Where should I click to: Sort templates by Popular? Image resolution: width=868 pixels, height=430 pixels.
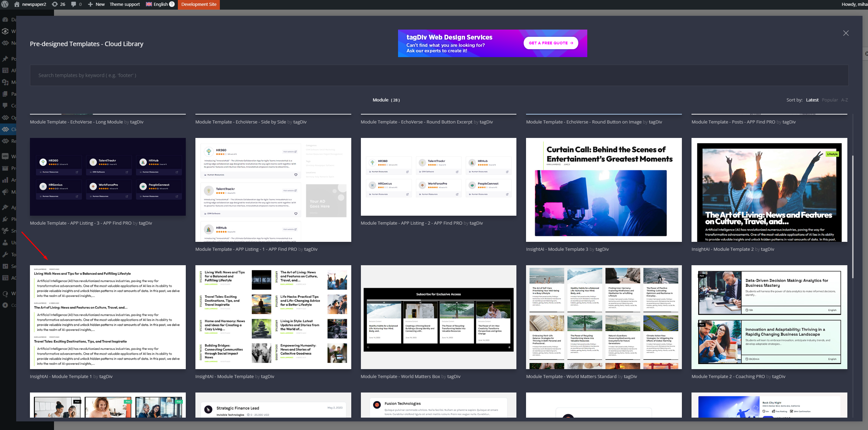pos(830,100)
